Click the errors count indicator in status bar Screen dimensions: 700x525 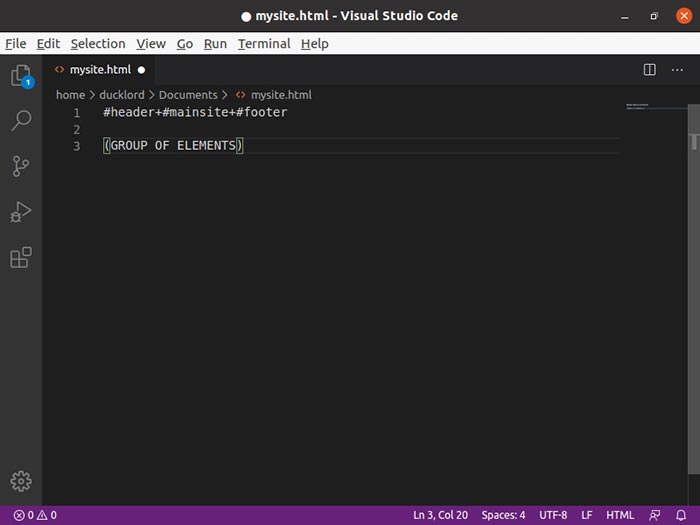[24, 515]
